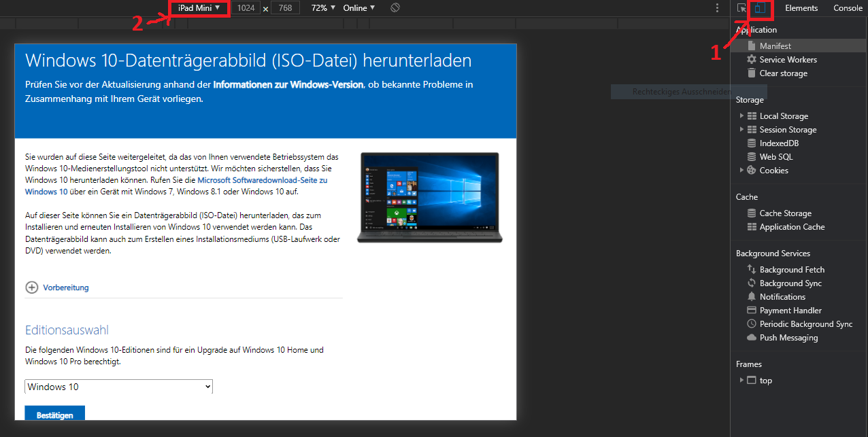Switch to the Elements tab
This screenshot has width=868, height=437.
click(801, 8)
